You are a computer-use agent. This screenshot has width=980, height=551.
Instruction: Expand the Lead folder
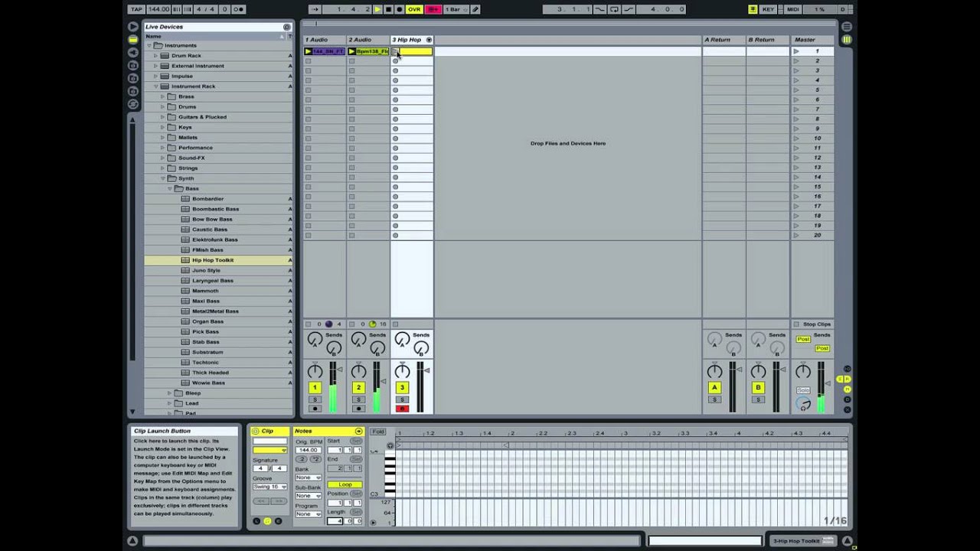[168, 403]
